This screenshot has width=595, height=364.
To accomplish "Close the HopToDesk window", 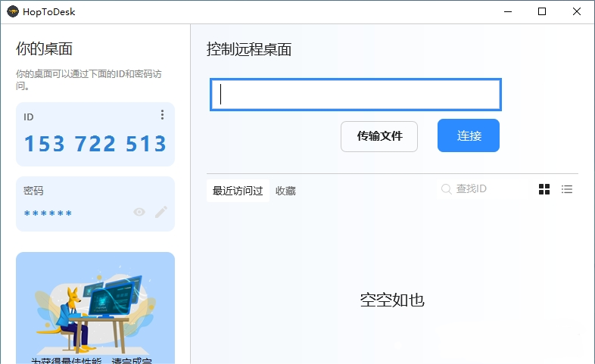I will click(x=577, y=12).
